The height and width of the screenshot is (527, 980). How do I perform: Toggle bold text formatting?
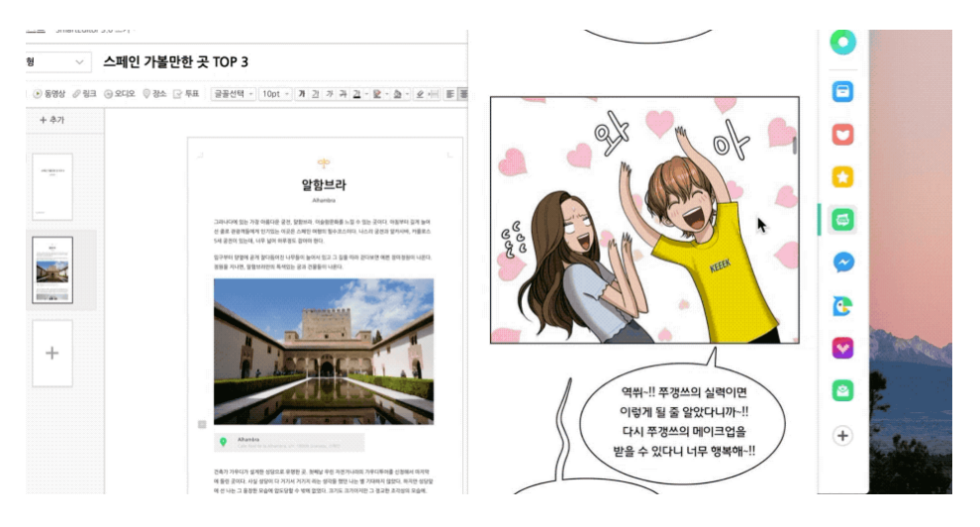(x=302, y=94)
